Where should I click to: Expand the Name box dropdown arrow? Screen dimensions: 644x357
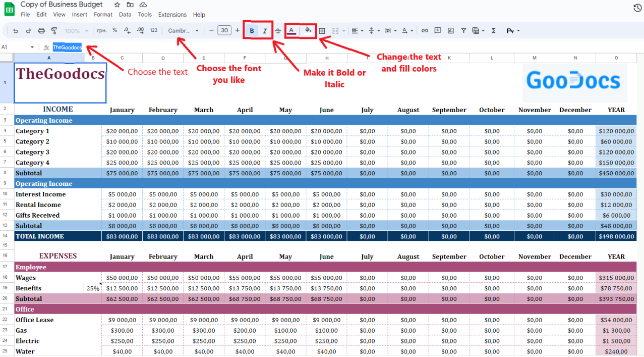pos(32,47)
